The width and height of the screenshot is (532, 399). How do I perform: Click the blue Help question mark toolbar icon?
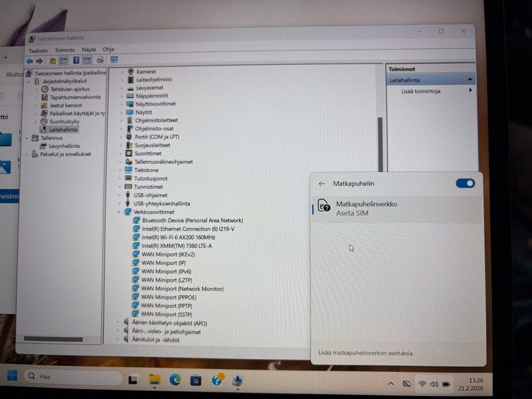76,60
